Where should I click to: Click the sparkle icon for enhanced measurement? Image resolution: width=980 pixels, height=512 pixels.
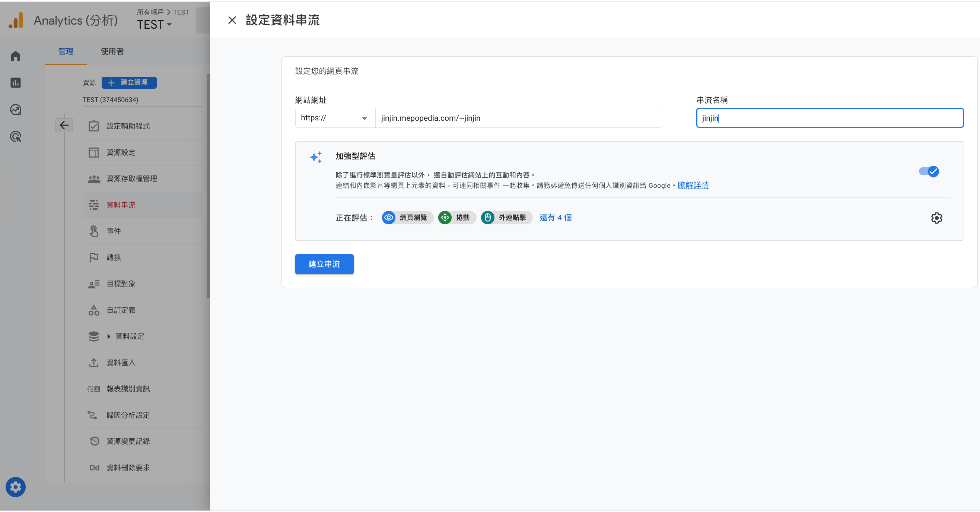pyautogui.click(x=316, y=157)
